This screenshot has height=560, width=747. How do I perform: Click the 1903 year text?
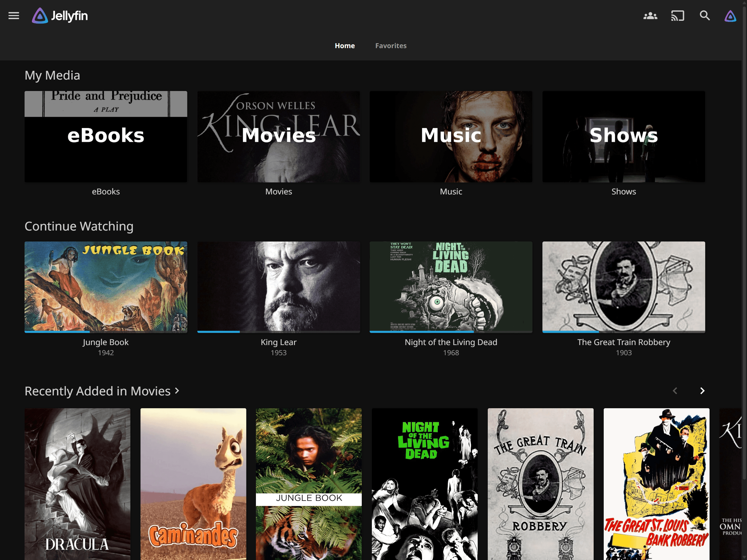tap(623, 353)
